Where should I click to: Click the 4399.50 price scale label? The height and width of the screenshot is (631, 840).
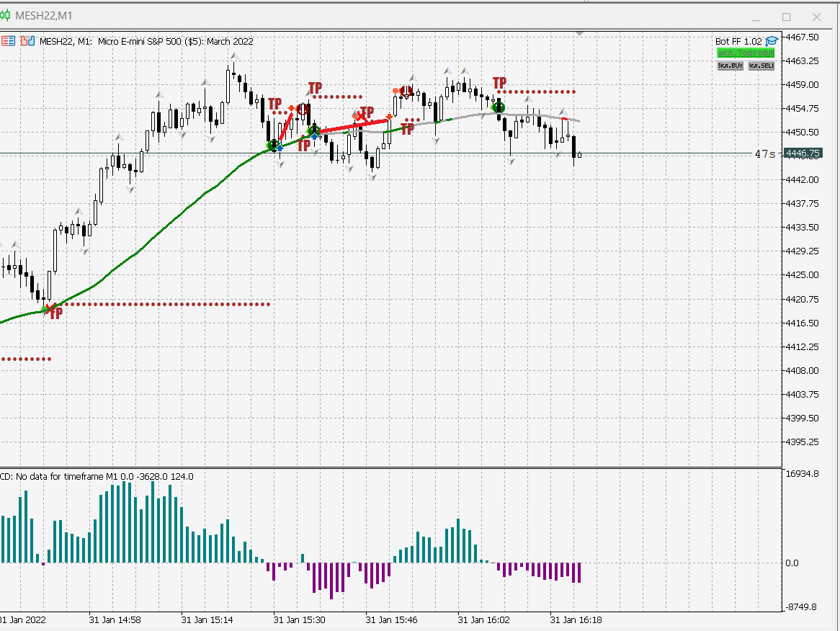pos(802,418)
